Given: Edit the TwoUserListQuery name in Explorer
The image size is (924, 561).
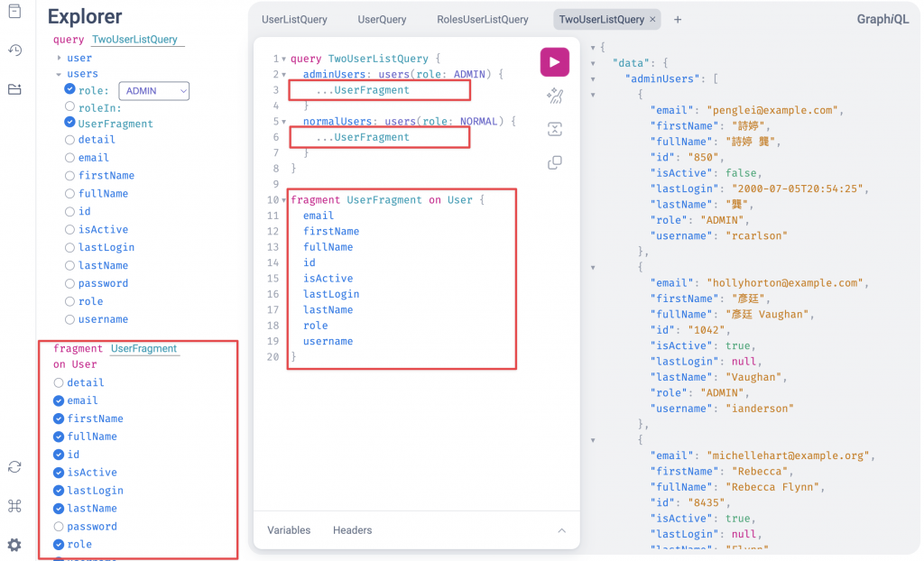Looking at the screenshot, I should tap(137, 40).
